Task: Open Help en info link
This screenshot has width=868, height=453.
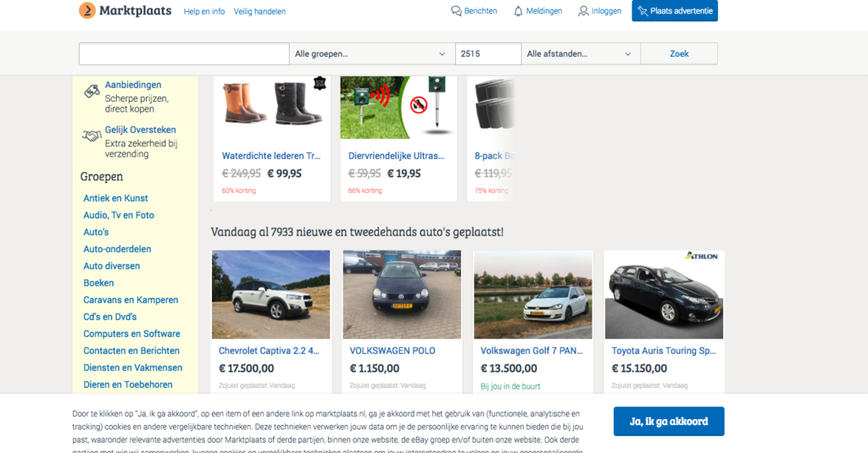Action: point(204,11)
